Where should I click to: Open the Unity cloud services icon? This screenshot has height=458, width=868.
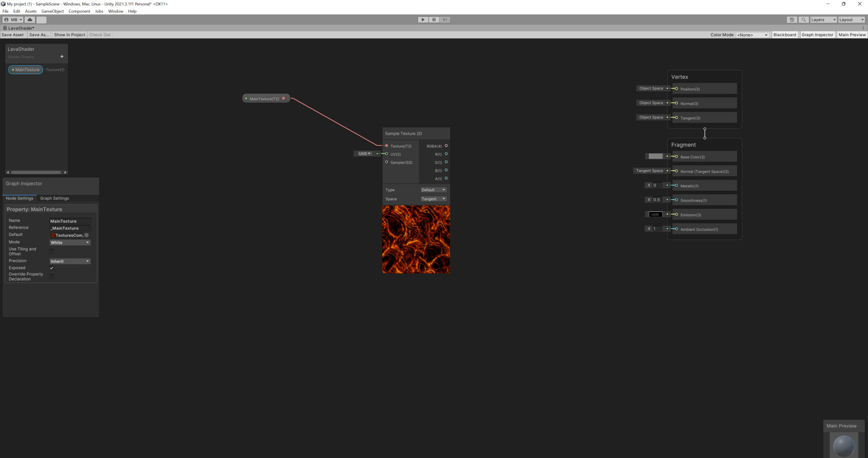point(29,19)
